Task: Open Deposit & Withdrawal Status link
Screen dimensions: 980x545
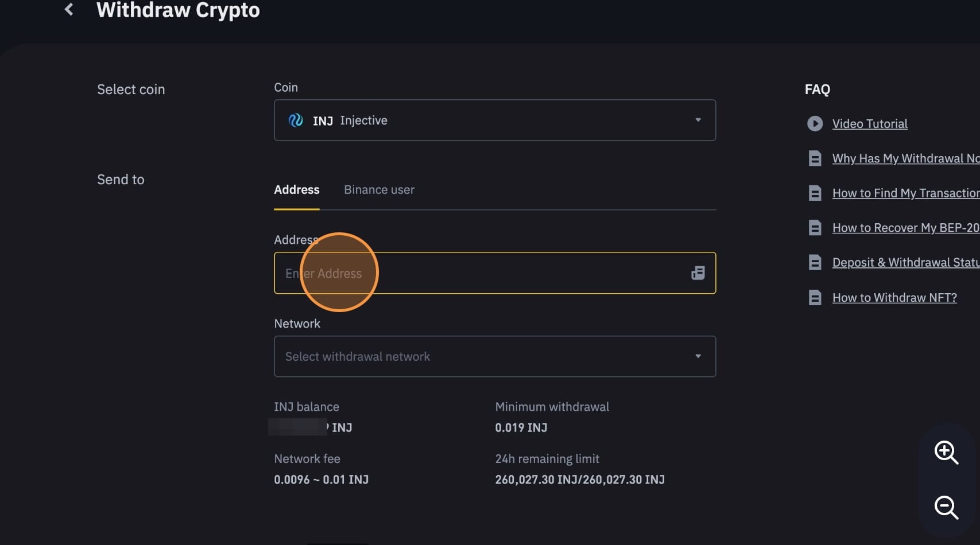Action: pyautogui.click(x=905, y=263)
